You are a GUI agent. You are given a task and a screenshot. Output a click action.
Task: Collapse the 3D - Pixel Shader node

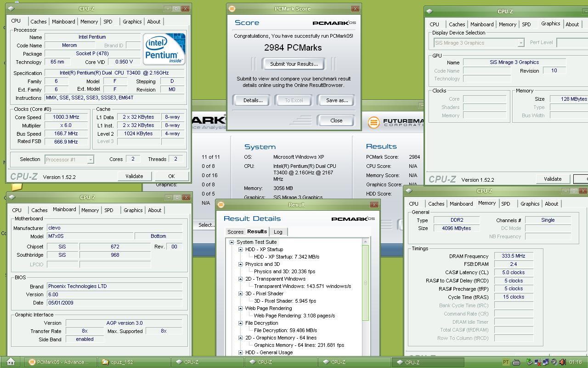coord(240,293)
